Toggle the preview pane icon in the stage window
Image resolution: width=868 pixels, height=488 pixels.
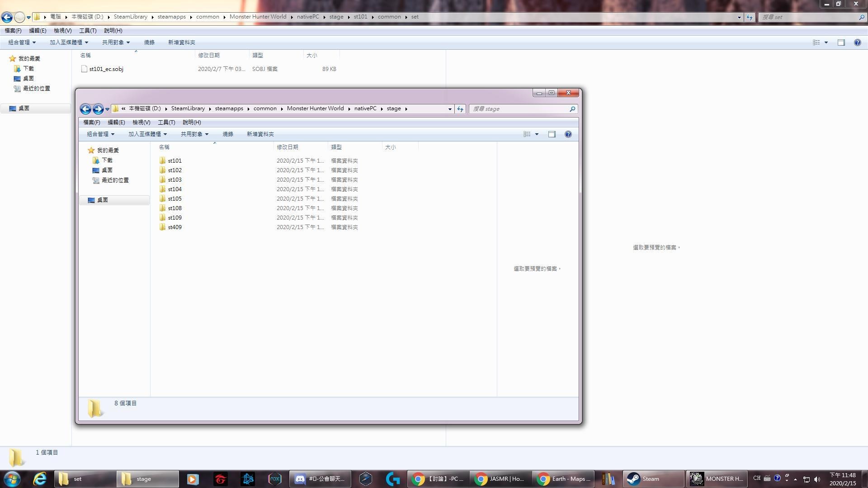coord(552,134)
